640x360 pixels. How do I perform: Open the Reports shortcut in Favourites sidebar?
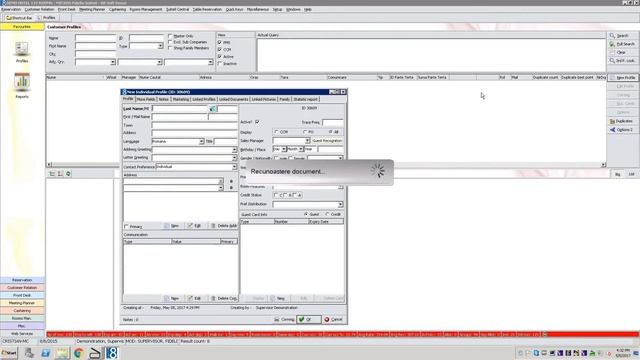[22, 85]
